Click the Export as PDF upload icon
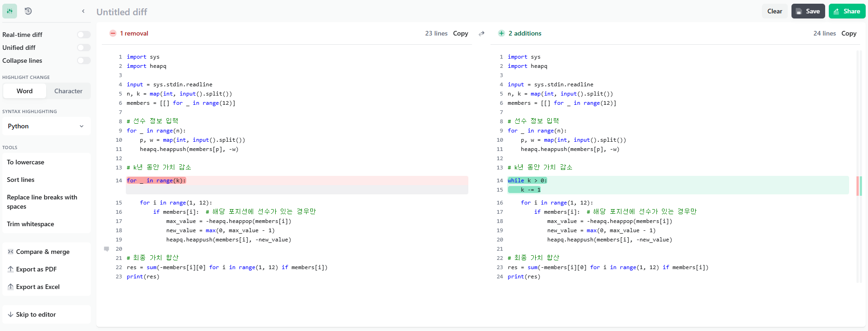This screenshot has width=868, height=331. point(11,269)
